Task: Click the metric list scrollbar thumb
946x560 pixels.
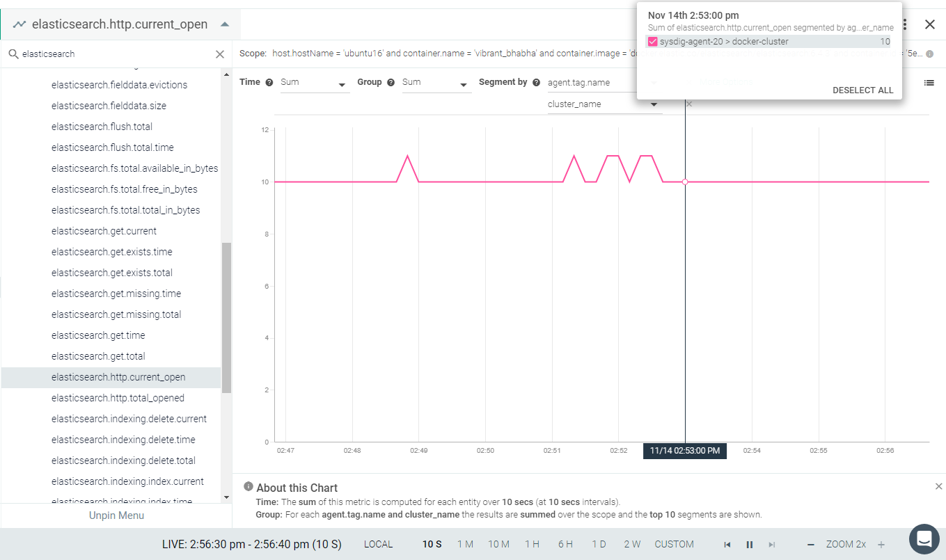Action: point(226,318)
